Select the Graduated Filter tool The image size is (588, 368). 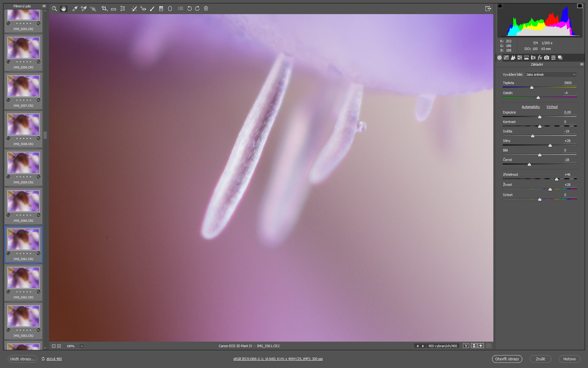pos(161,9)
